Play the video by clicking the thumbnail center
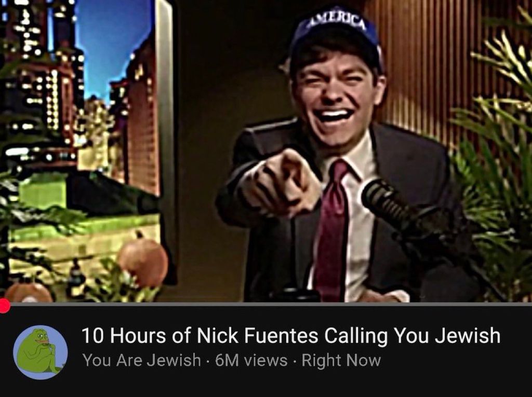This screenshot has width=532, height=397. click(x=266, y=151)
